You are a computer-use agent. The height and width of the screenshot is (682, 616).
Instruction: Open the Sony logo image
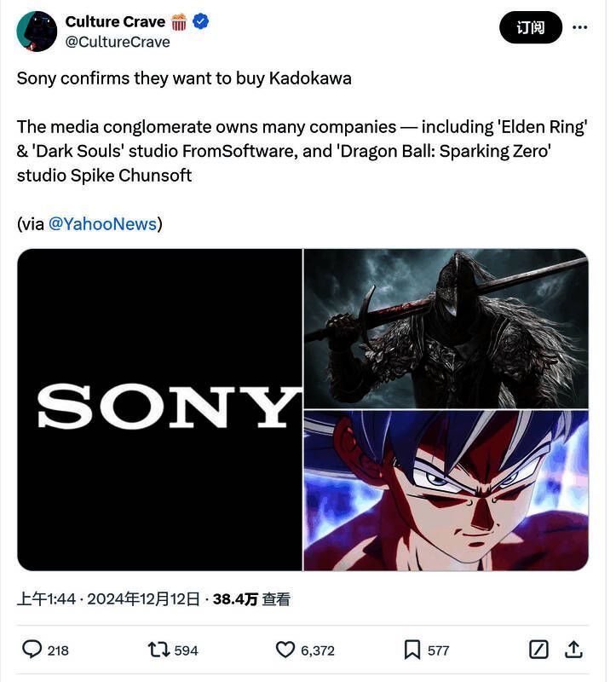[160, 409]
